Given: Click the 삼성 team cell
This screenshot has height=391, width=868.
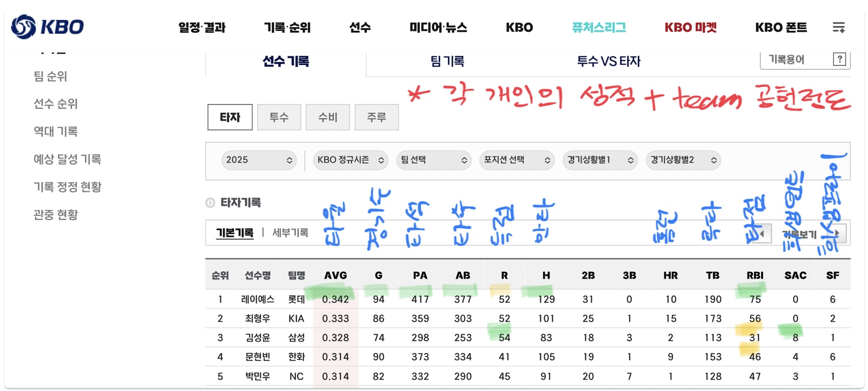Looking at the screenshot, I should point(297,338).
